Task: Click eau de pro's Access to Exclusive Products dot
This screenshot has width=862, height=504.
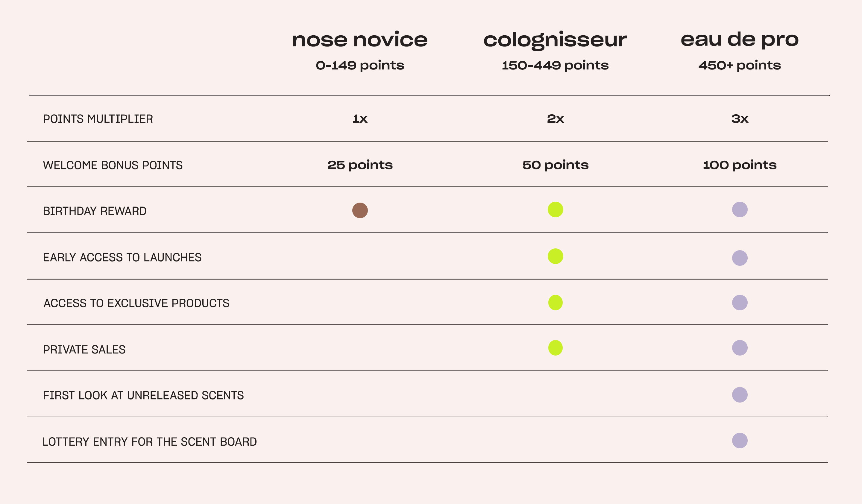Action: click(x=740, y=303)
